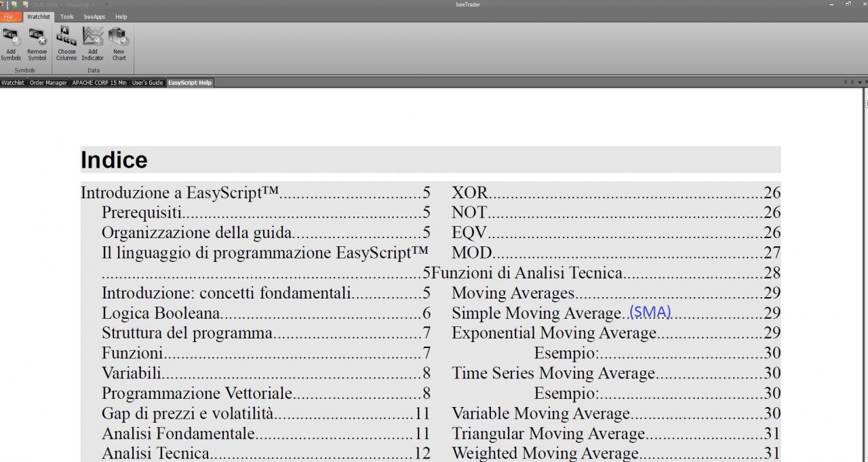Select the Watchlist document tab
868x462 pixels.
pos(13,83)
